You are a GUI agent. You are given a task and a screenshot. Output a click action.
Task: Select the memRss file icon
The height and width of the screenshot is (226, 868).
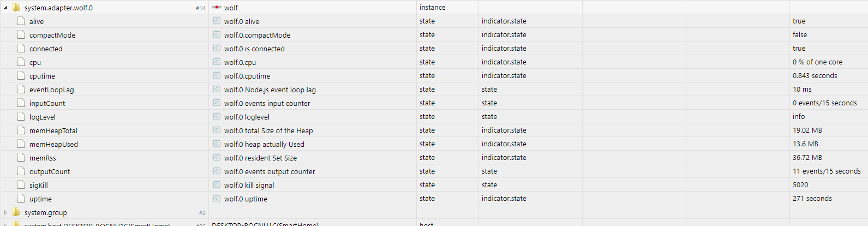point(21,158)
